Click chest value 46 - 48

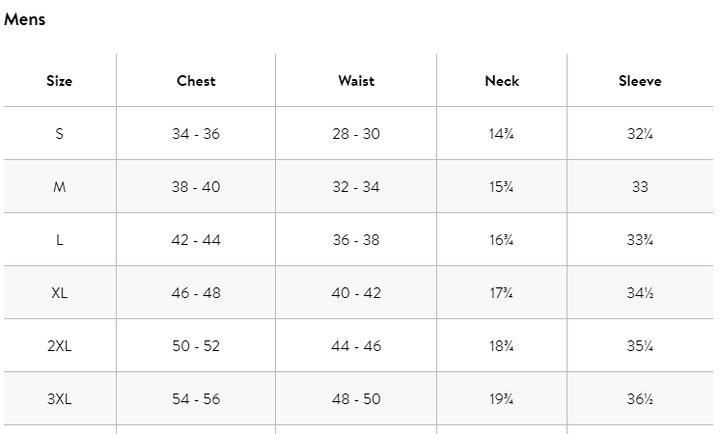pyautogui.click(x=196, y=293)
